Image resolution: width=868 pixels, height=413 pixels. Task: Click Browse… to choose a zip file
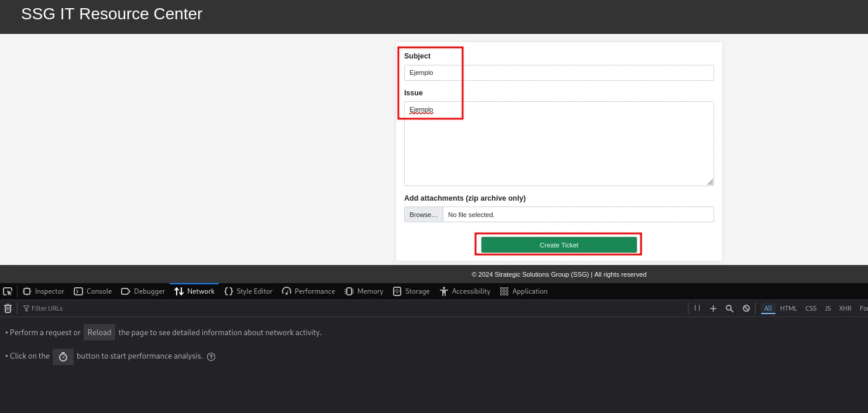[423, 215]
